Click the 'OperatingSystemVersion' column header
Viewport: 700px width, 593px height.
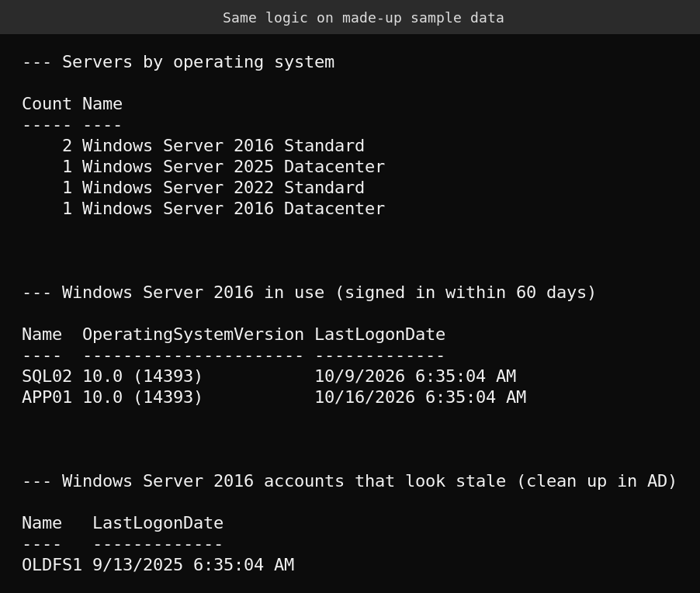tap(193, 335)
